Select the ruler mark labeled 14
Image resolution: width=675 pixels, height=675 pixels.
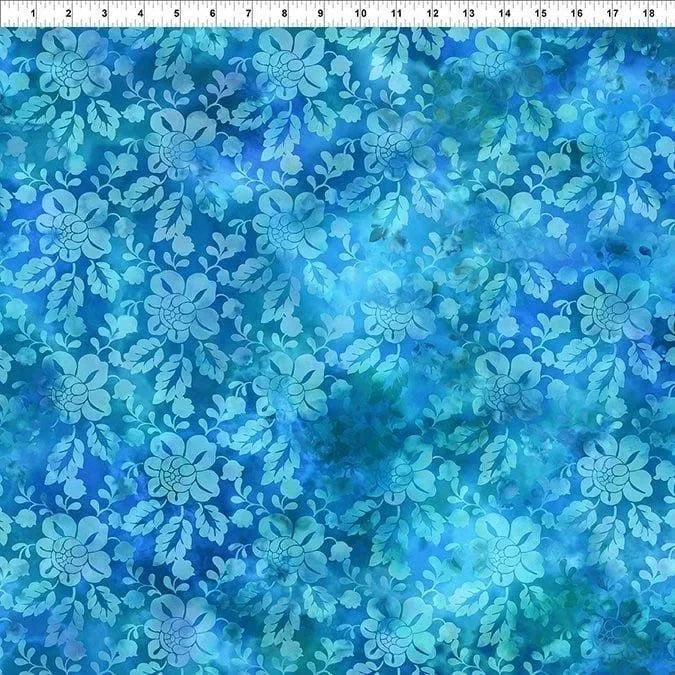tap(504, 15)
